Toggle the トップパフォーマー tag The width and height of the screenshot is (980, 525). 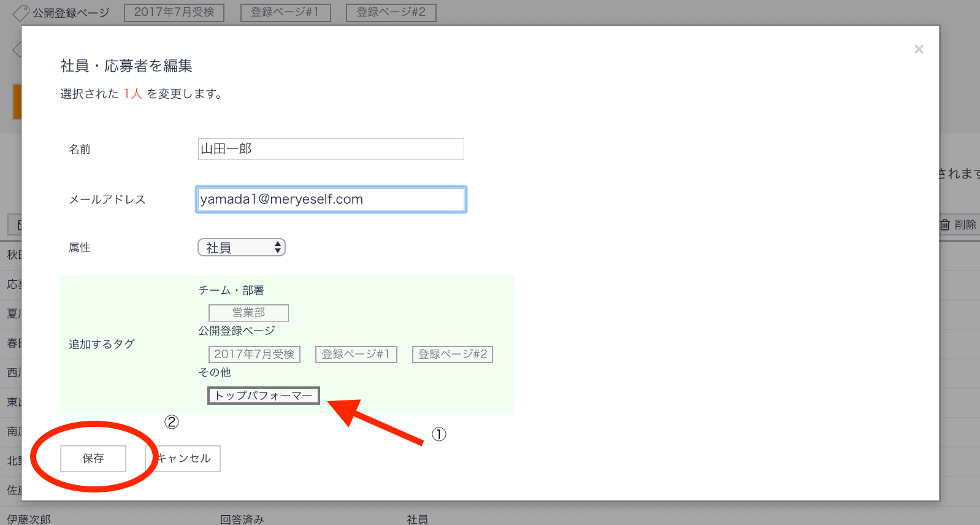click(x=263, y=396)
